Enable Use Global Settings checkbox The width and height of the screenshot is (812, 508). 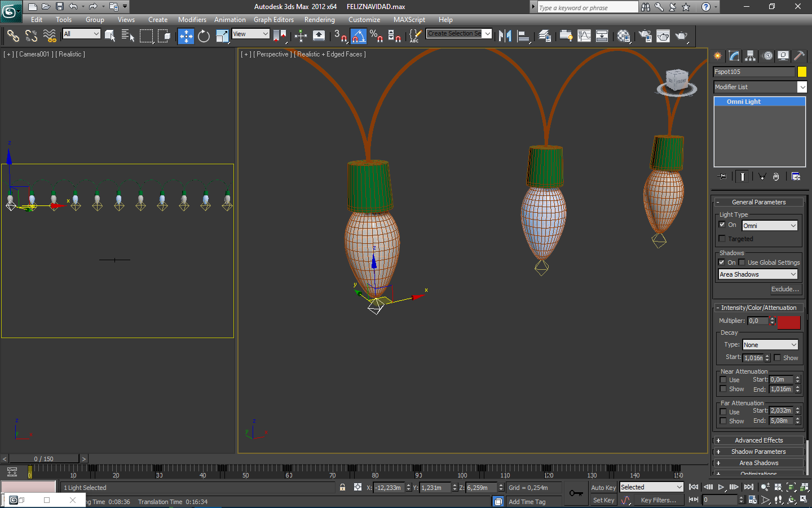coord(742,262)
